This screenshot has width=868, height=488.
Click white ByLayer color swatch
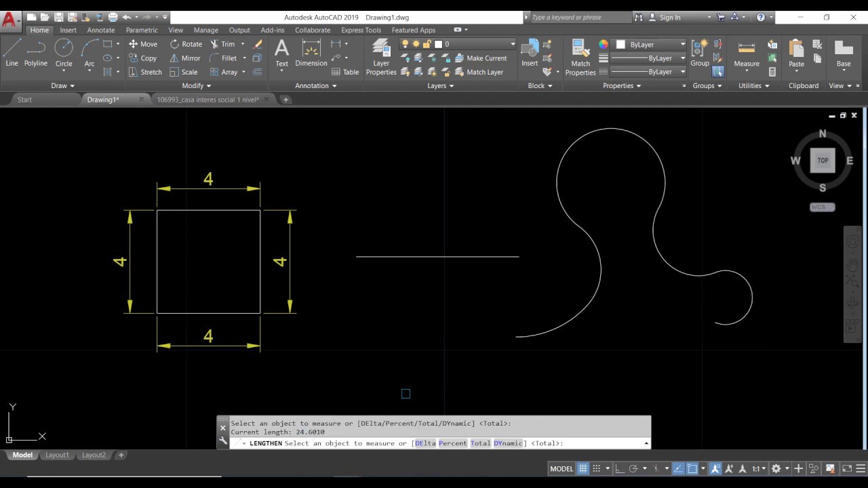pyautogui.click(x=620, y=44)
